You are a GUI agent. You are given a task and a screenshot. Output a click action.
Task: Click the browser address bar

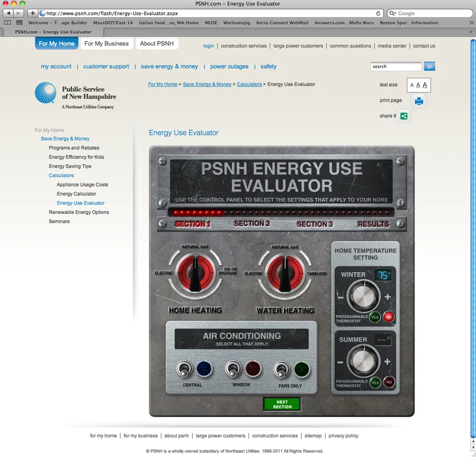pyautogui.click(x=211, y=13)
